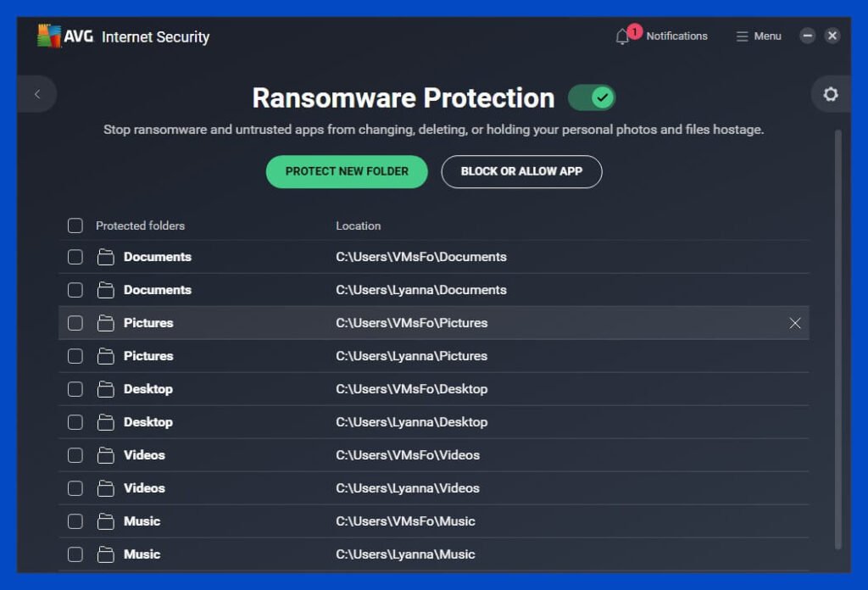Open the hamburger Menu
This screenshot has width=868, height=590.
point(759,36)
